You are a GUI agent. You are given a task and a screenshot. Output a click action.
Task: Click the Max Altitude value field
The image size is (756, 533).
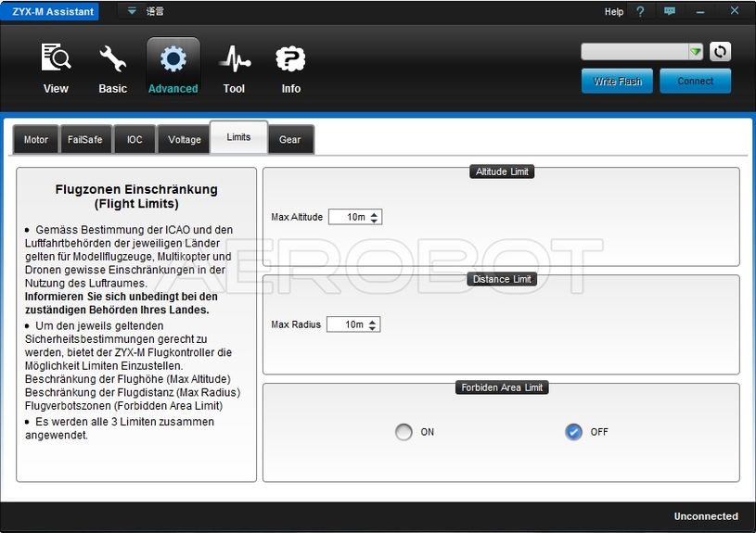pyautogui.click(x=349, y=217)
